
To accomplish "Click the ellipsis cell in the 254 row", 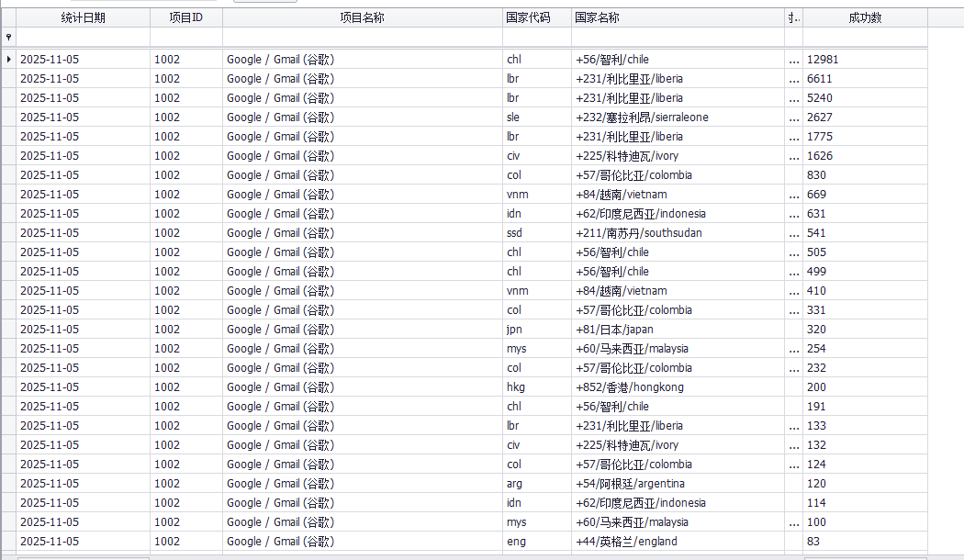I will 794,349.
